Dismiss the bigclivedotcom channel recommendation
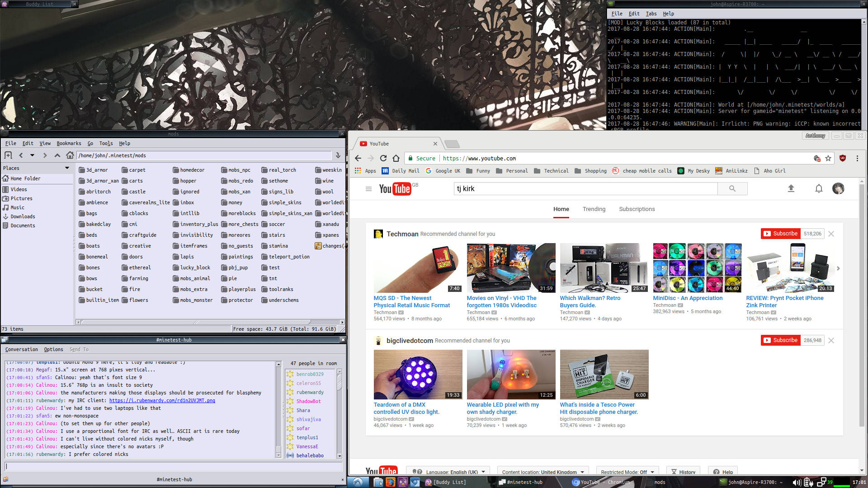 pyautogui.click(x=831, y=340)
